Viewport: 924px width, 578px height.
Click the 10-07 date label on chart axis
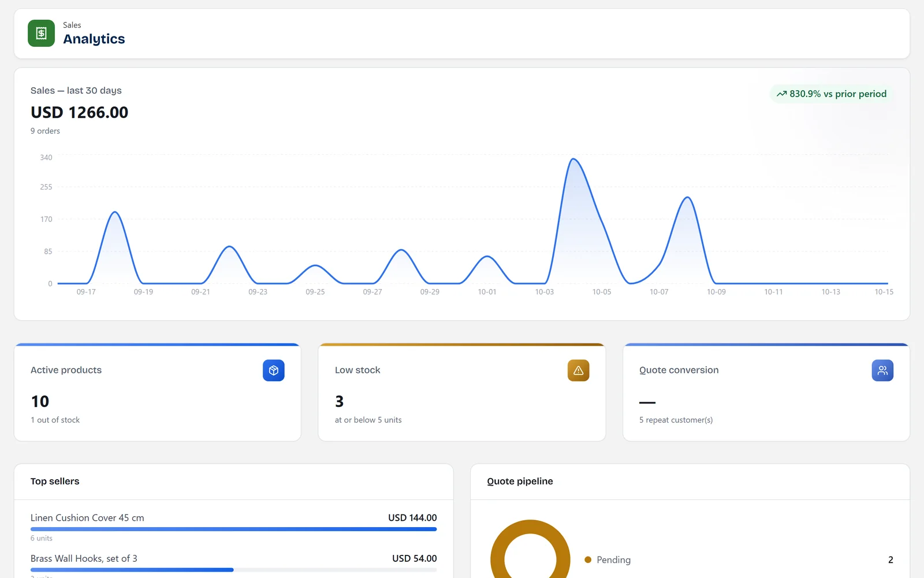[x=659, y=292]
